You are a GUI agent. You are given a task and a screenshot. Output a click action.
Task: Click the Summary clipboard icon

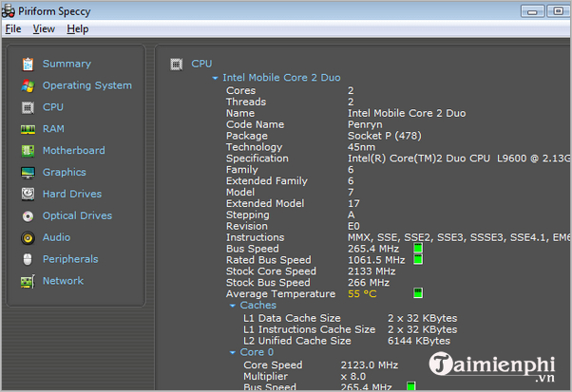[x=28, y=65]
